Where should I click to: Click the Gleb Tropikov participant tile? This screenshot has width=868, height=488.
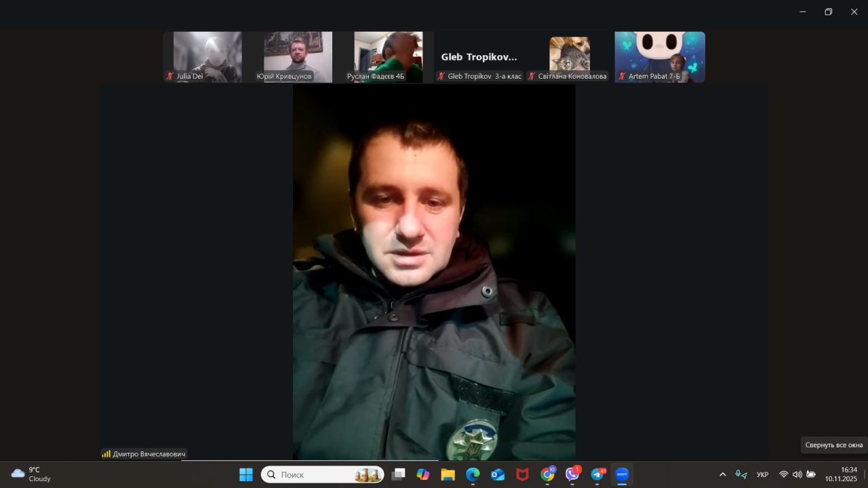tap(479, 57)
